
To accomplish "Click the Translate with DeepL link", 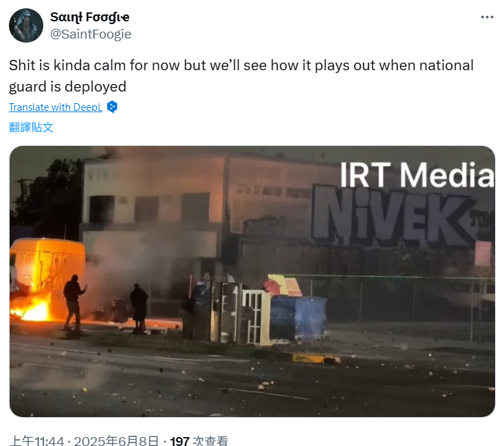I will click(56, 107).
